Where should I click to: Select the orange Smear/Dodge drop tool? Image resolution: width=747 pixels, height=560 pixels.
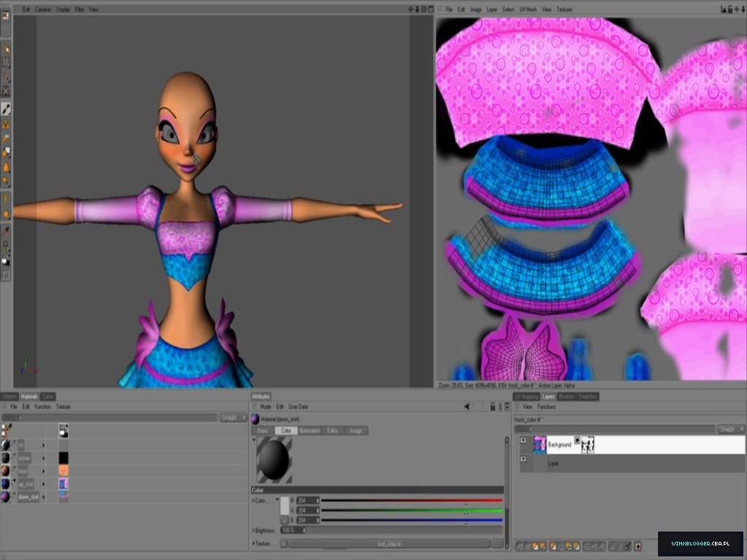point(6,167)
